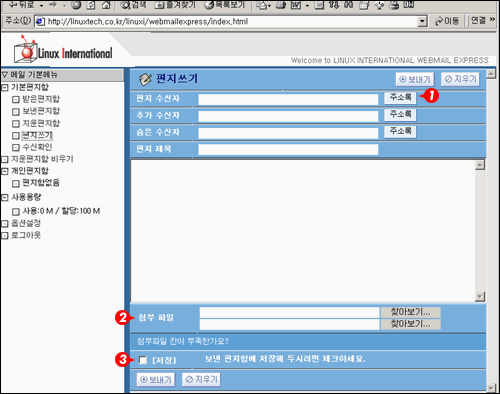Open 옵션설정 options settings
This screenshot has height=394, width=500.
click(26, 223)
